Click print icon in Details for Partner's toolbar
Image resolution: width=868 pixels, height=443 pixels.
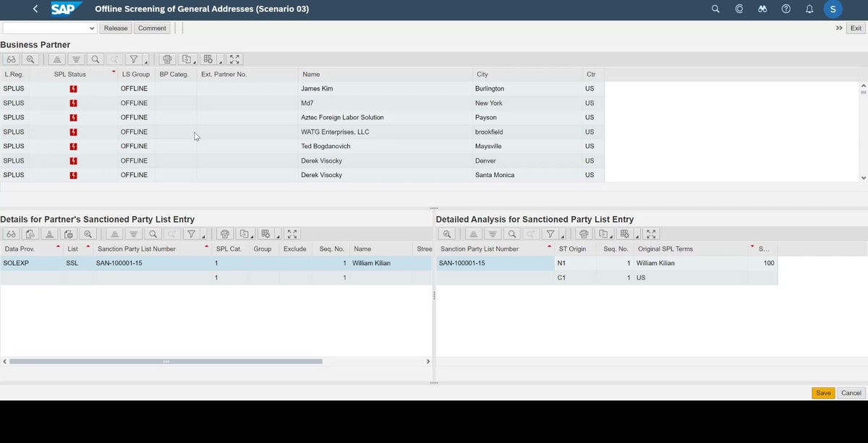[x=225, y=234]
